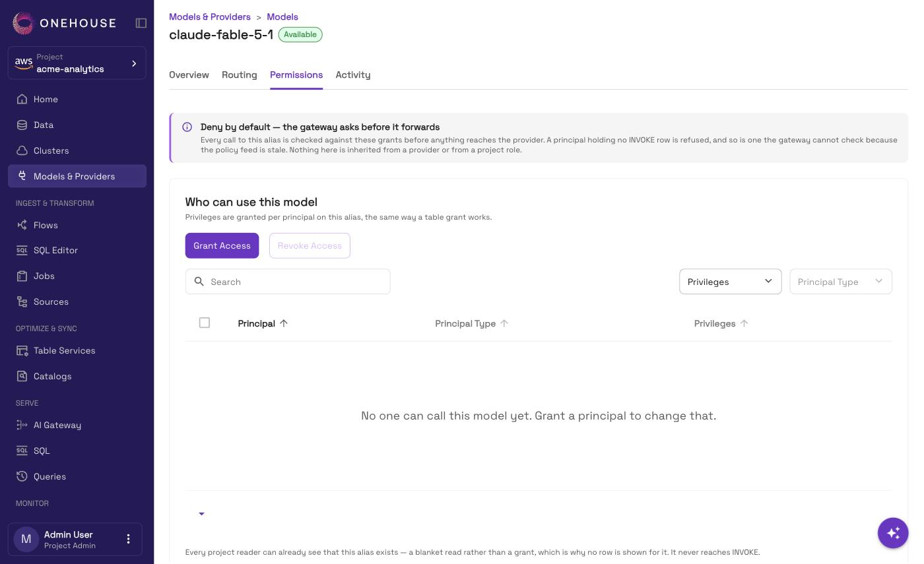Click the OPTIMIZE & SYNC section label

pyautogui.click(x=46, y=329)
